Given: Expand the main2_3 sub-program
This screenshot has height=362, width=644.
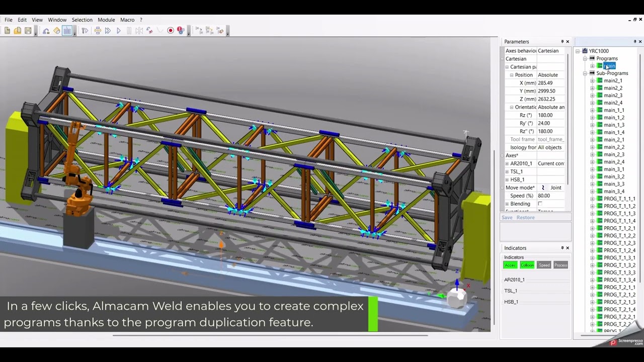Looking at the screenshot, I should coord(592,96).
